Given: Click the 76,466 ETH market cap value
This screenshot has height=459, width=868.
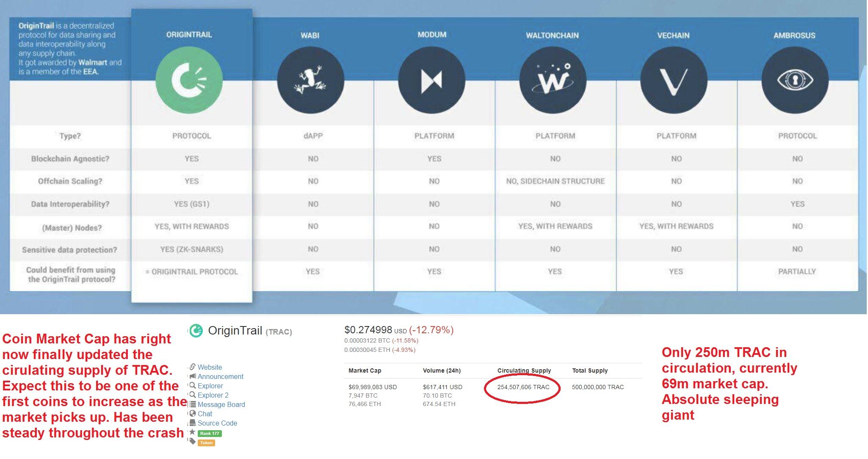Looking at the screenshot, I should pyautogui.click(x=365, y=404).
